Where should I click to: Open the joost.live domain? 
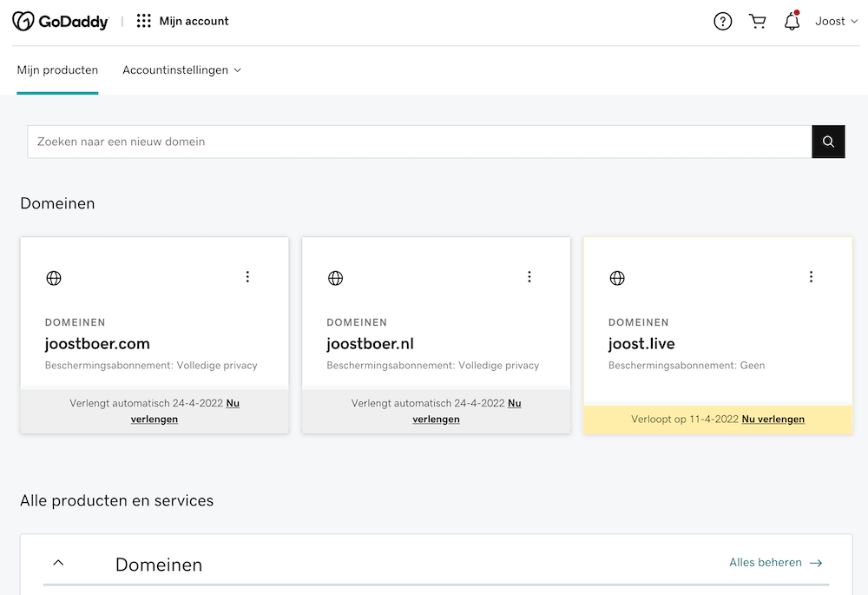641,343
